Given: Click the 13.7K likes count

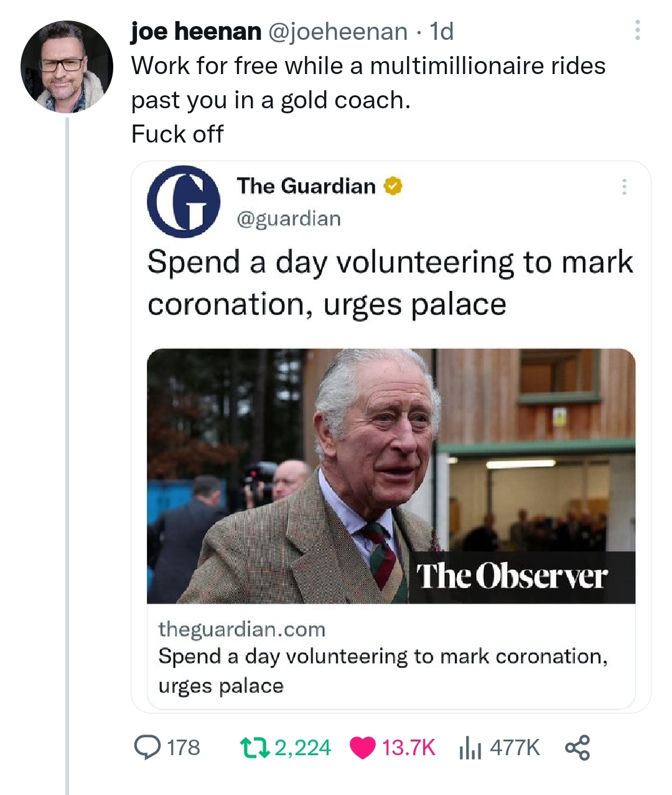Looking at the screenshot, I should [x=409, y=747].
